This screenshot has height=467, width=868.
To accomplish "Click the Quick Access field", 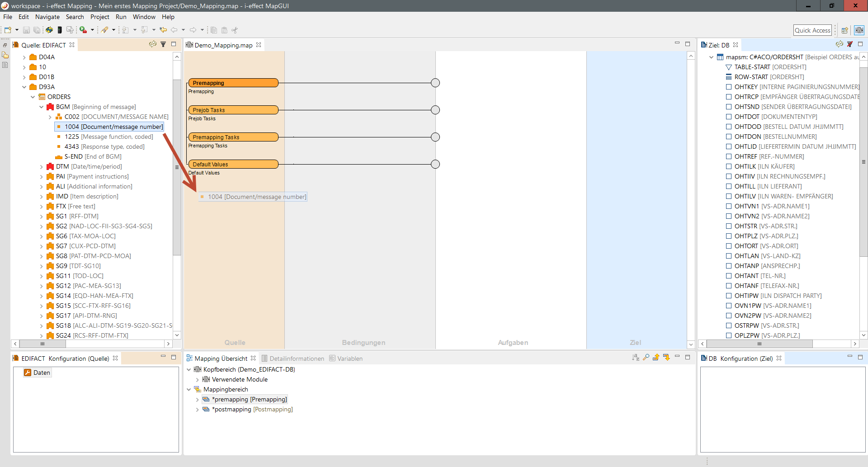I will tap(812, 30).
